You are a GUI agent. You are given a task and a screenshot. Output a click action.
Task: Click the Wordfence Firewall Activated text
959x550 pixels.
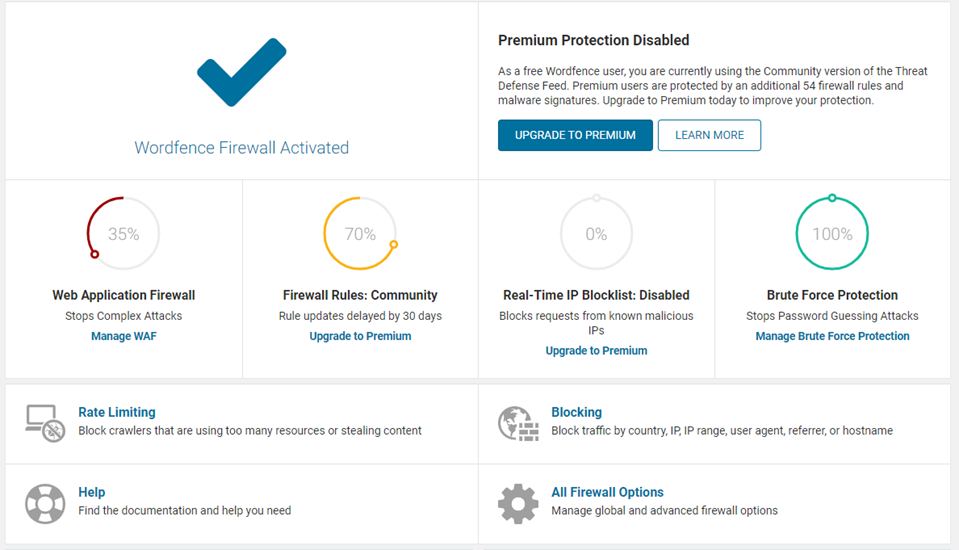(x=242, y=148)
